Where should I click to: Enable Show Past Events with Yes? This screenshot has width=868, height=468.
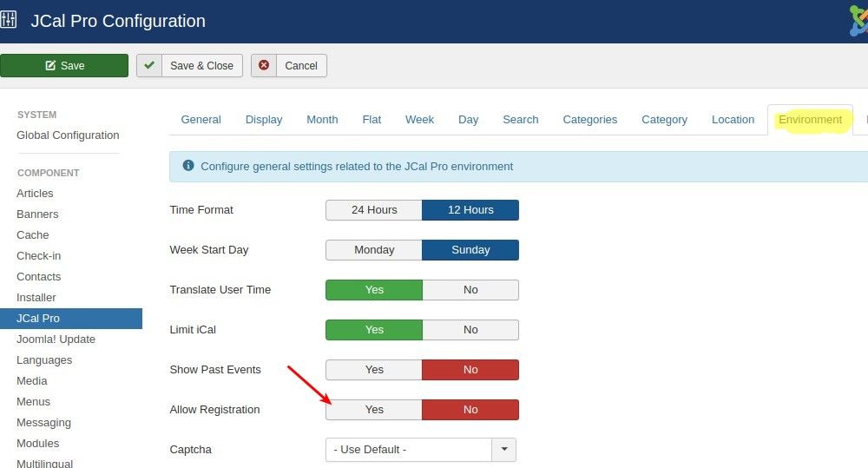(x=374, y=369)
